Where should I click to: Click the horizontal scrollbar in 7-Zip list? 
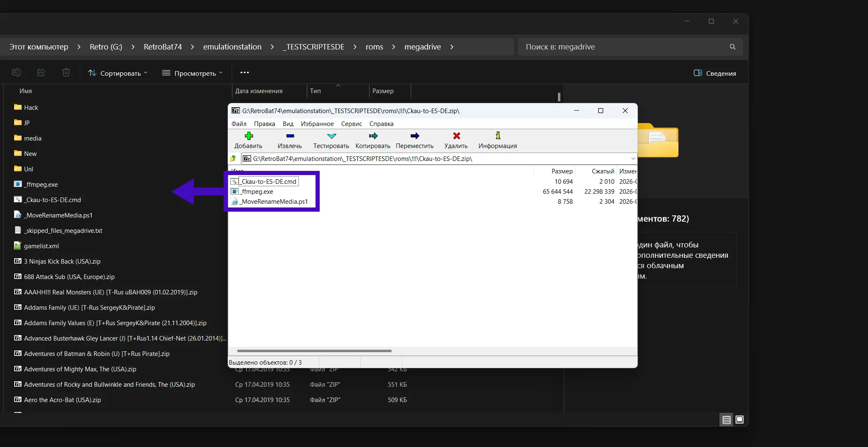point(314,351)
